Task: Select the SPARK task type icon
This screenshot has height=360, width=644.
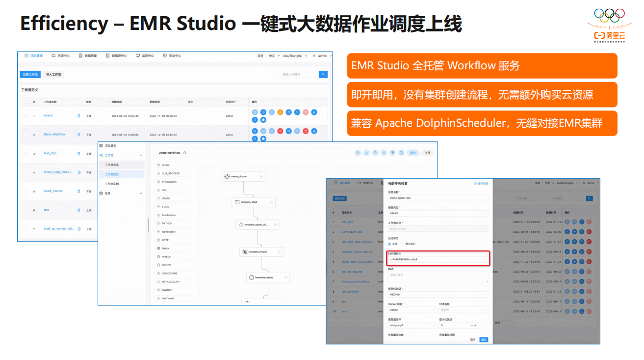Action: pos(158,198)
